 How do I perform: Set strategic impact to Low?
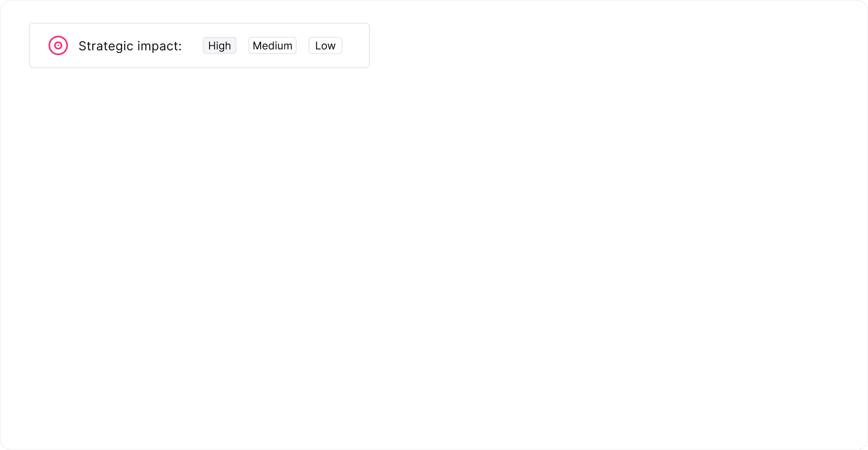(x=325, y=45)
